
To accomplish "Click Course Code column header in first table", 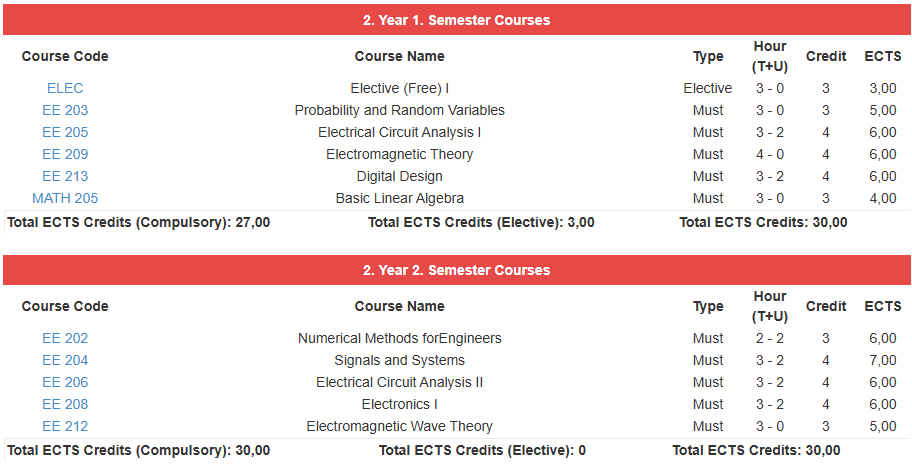I will (65, 56).
